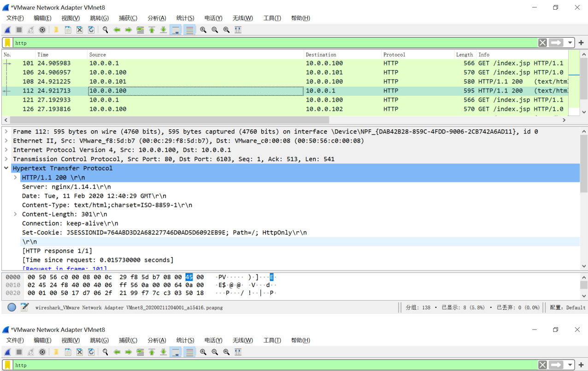Click the 配置: Default profile in status bar
Image resolution: width=588 pixels, height=371 pixels.
coord(567,307)
